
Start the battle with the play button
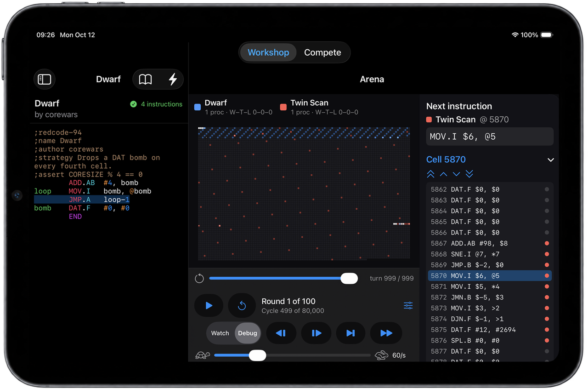pyautogui.click(x=209, y=306)
